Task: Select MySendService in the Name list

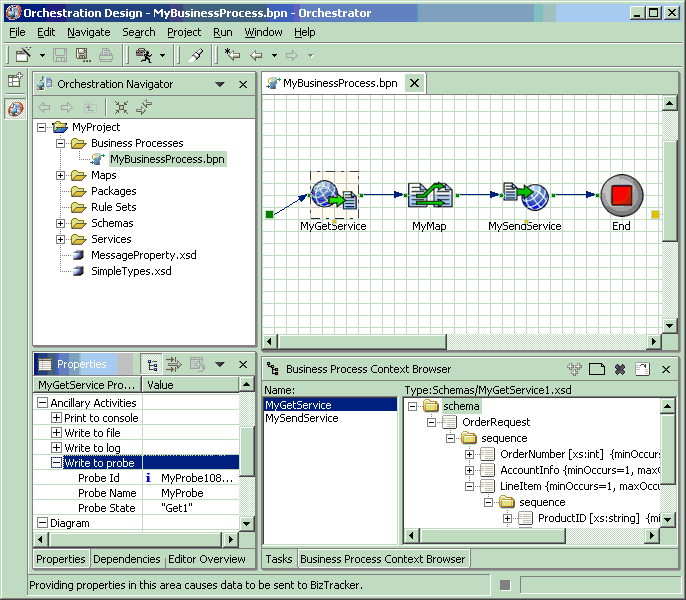Action: (302, 418)
